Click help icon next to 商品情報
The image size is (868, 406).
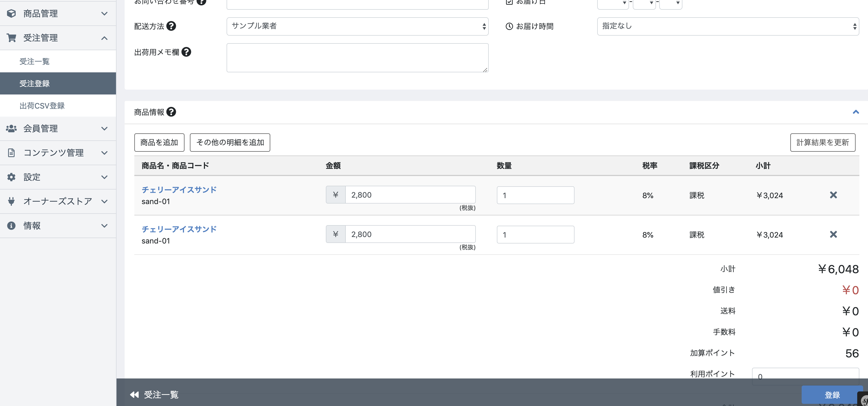pyautogui.click(x=171, y=112)
